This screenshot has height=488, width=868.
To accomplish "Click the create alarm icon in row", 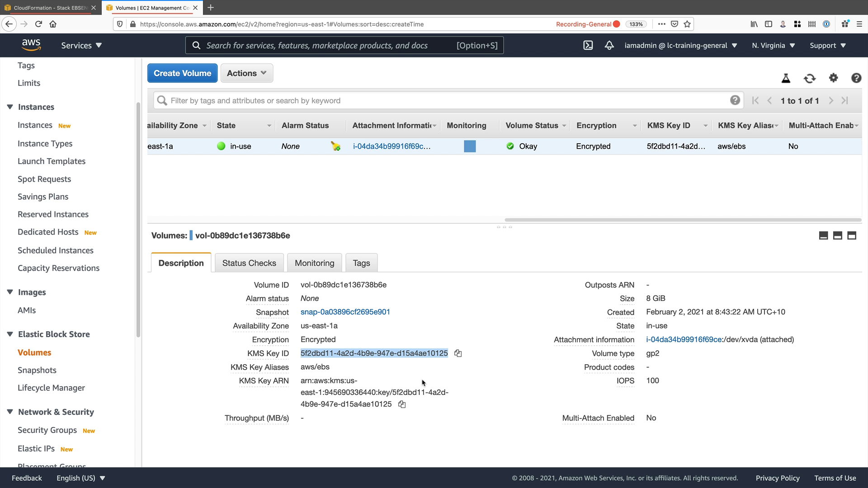I will (335, 146).
